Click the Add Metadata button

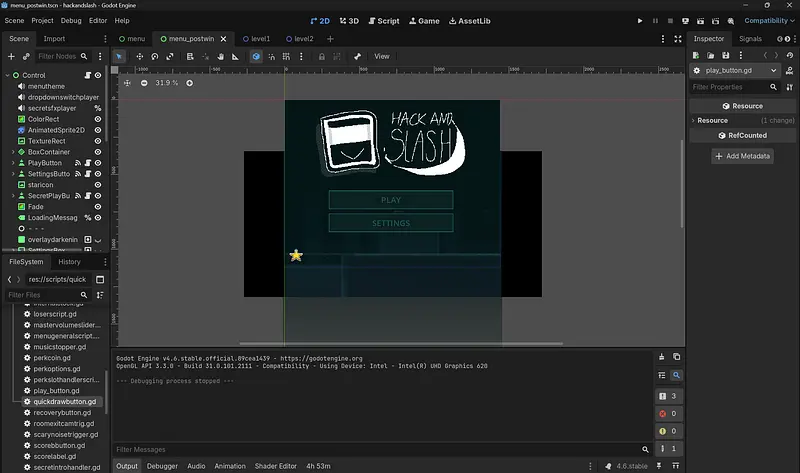(x=741, y=156)
